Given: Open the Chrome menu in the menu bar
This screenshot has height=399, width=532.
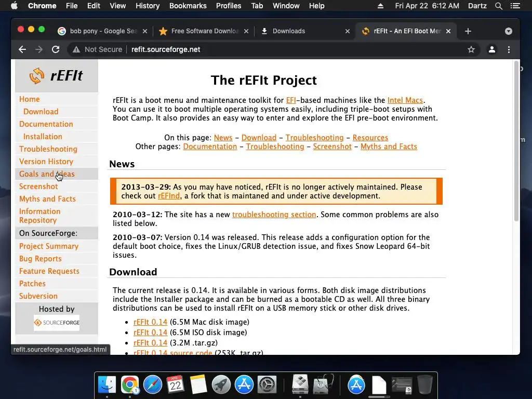Looking at the screenshot, I should pyautogui.click(x=42, y=6).
